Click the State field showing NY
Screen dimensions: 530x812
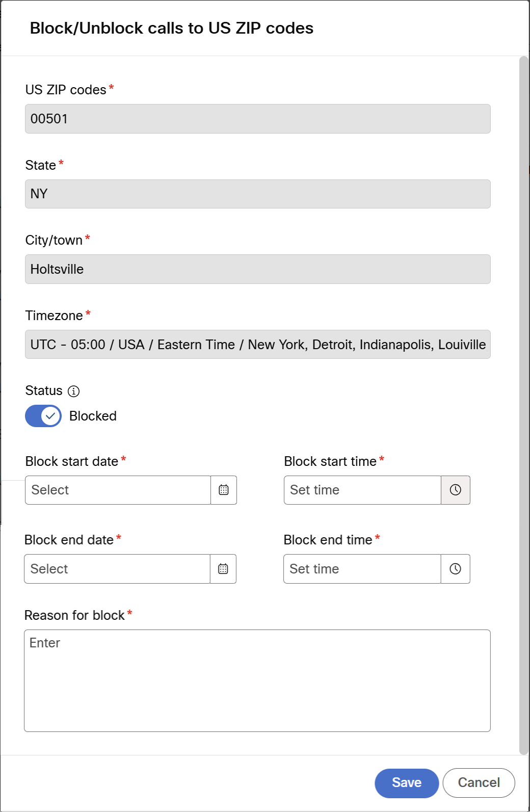coord(258,194)
